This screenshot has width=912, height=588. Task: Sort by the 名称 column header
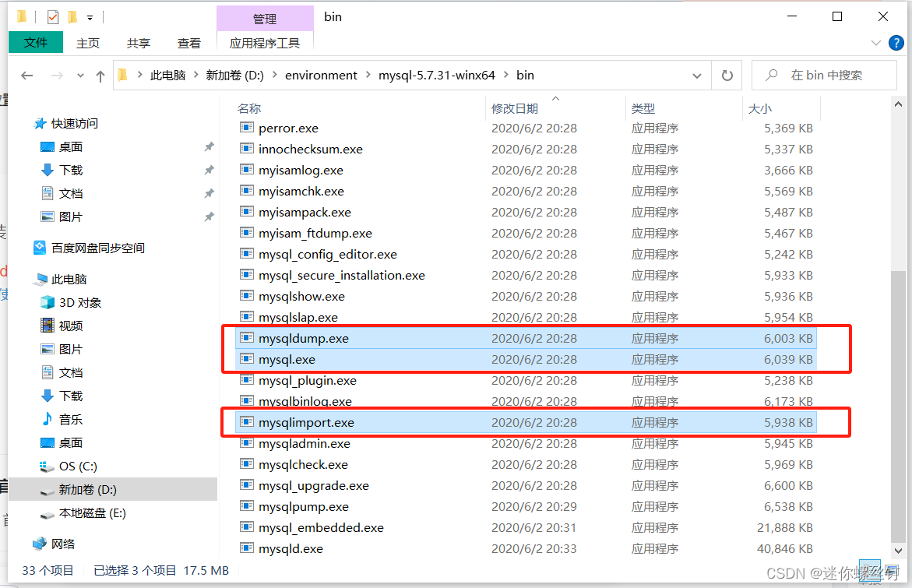[249, 108]
